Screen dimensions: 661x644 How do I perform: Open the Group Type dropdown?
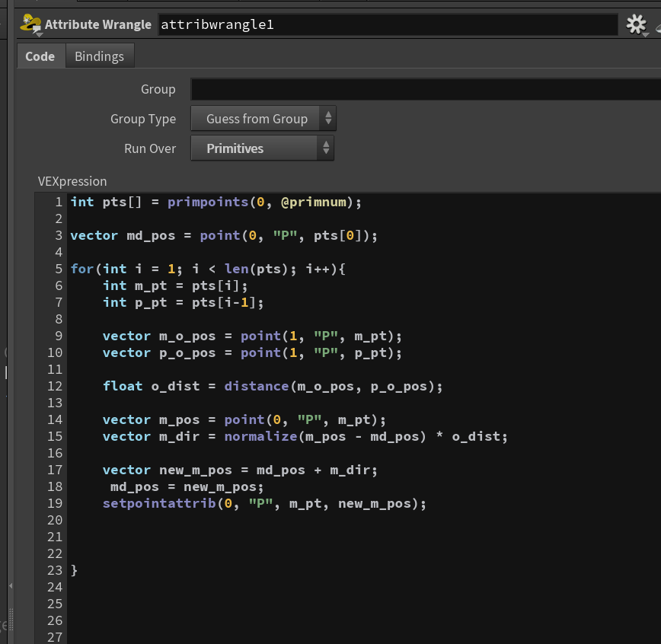pos(263,119)
